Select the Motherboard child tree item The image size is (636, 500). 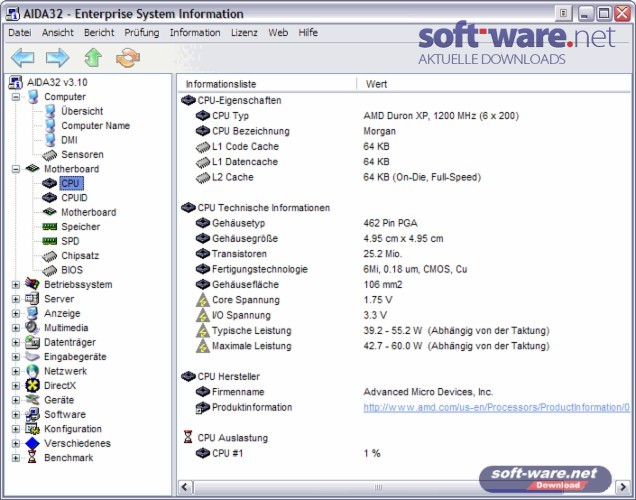(88, 212)
